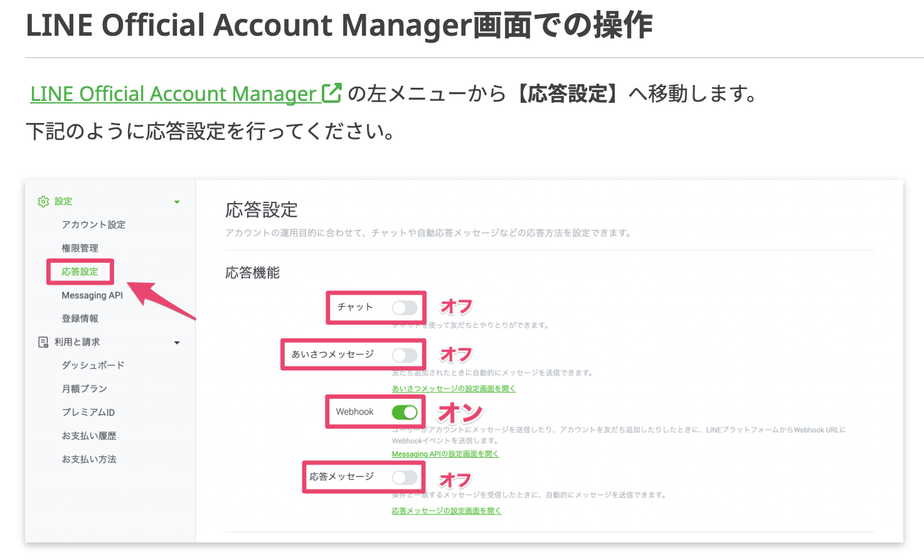
Task: Collapse the 設定 section chevron
Action: [x=176, y=201]
